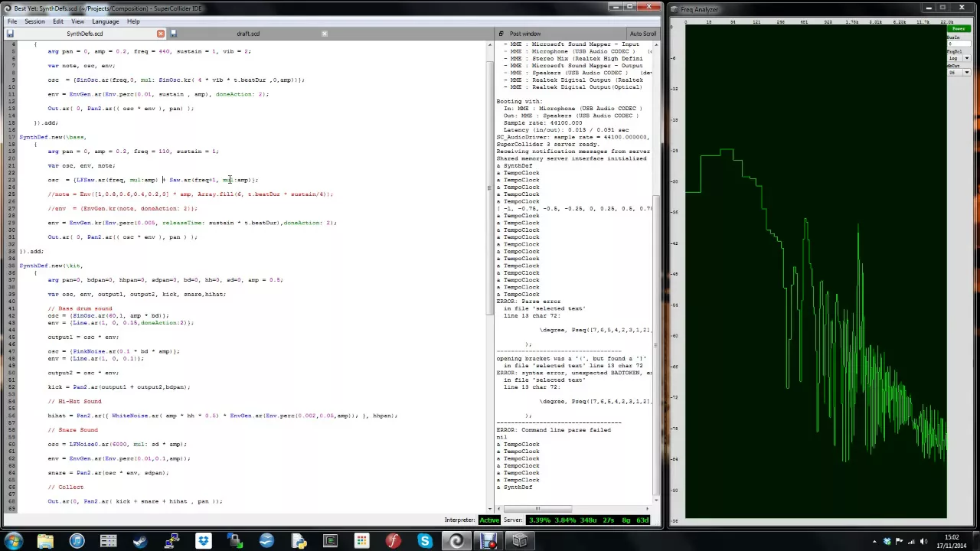Viewport: 980px width, 551px height.
Task: Close the draft.scd tab
Action: coord(324,34)
